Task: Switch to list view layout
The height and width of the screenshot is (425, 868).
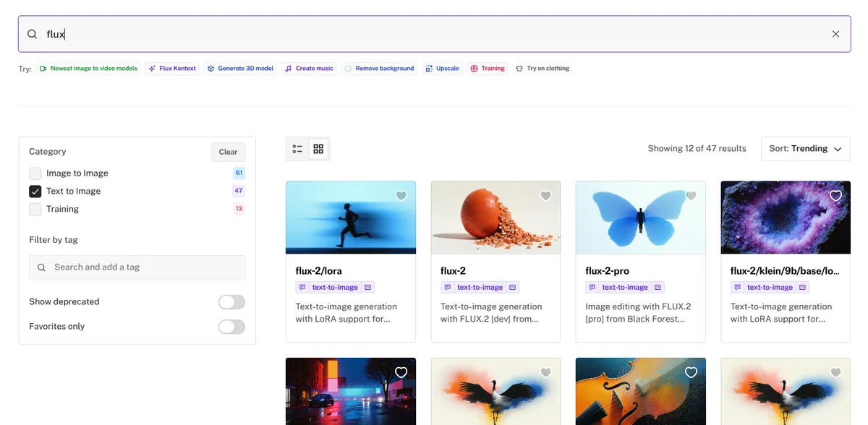Action: [x=297, y=149]
